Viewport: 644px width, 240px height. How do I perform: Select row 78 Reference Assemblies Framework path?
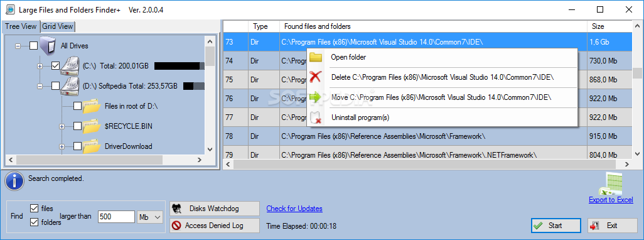click(x=433, y=136)
